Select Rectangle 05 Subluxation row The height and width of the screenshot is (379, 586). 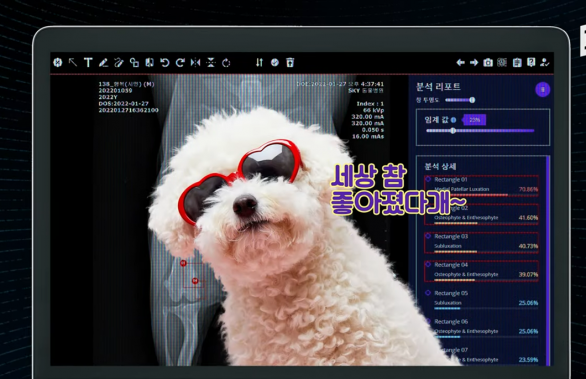click(482, 299)
